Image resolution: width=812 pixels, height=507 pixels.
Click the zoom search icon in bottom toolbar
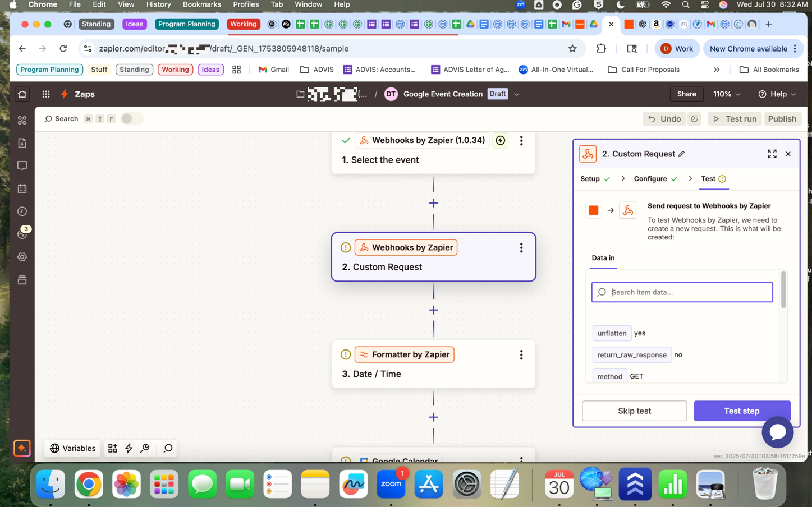pyautogui.click(x=168, y=448)
